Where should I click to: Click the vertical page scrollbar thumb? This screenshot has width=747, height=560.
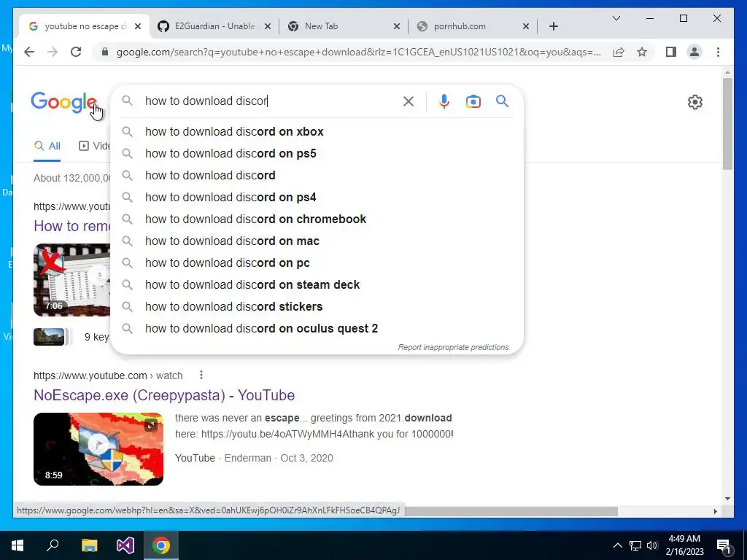coord(727,124)
